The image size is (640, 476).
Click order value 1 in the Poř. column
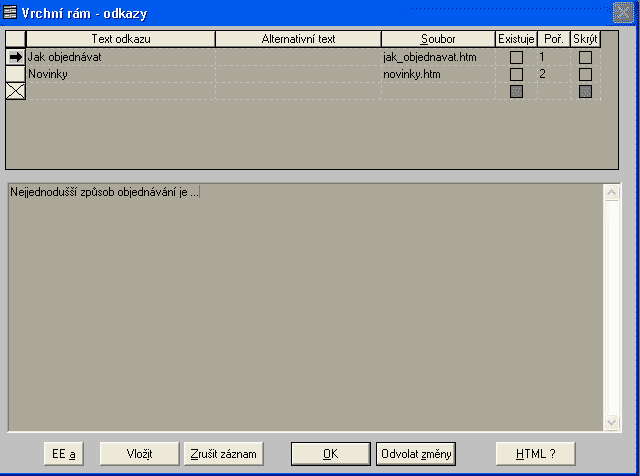[554, 57]
